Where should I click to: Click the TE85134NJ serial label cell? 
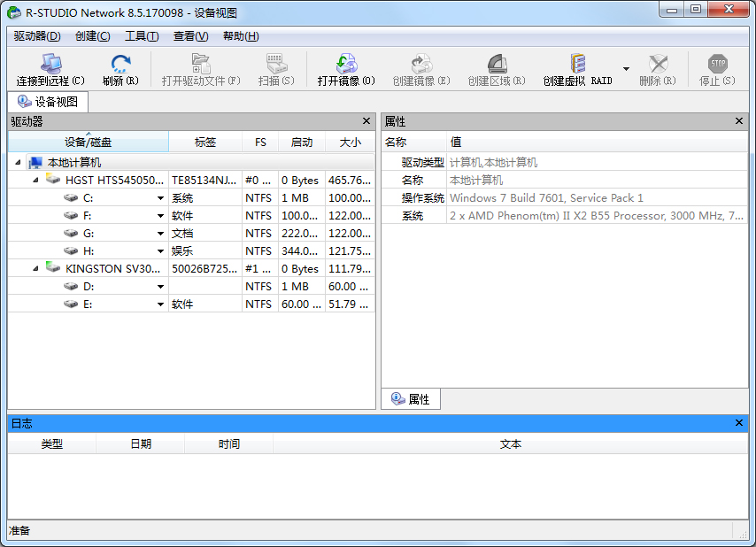pos(204,181)
